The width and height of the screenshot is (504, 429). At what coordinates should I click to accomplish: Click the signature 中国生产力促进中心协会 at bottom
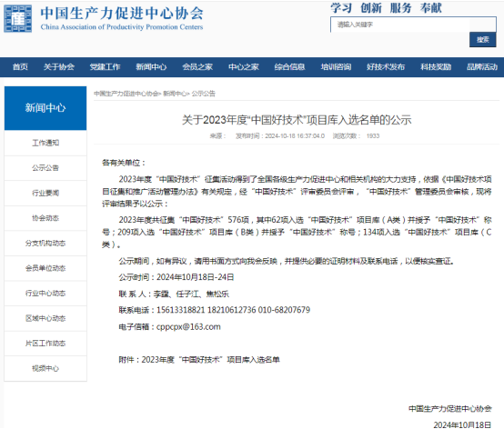[450, 408]
